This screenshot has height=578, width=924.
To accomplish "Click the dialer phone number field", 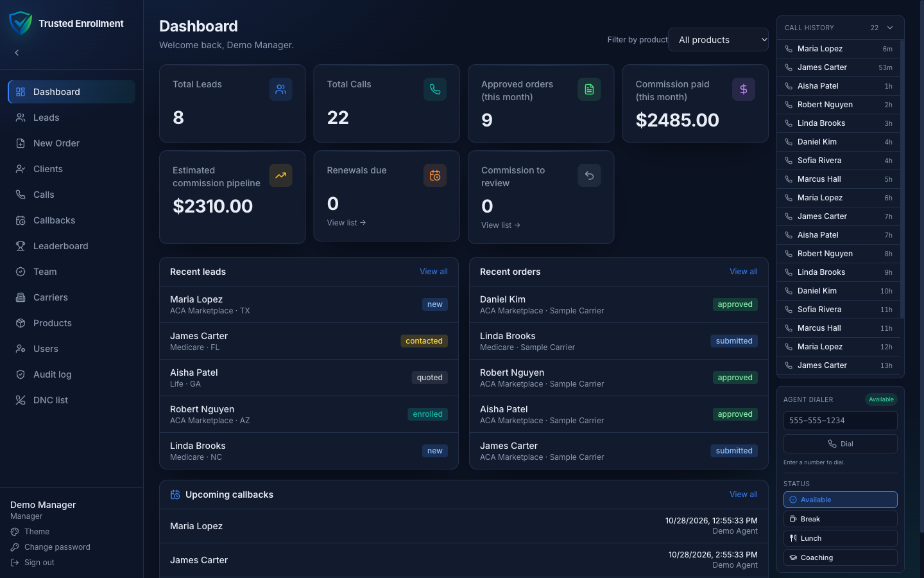I will pos(840,421).
